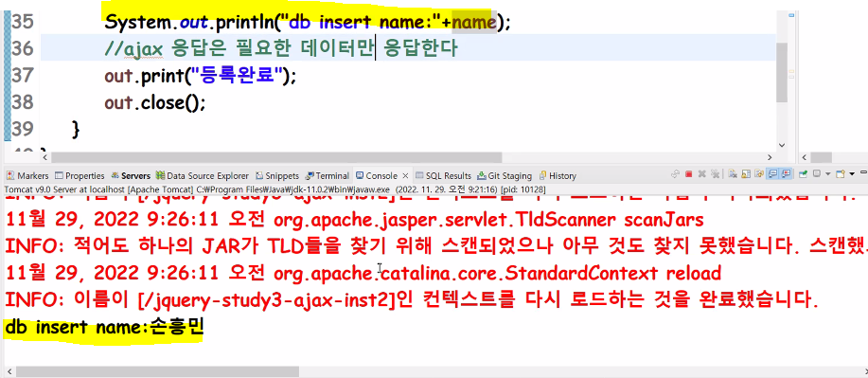Click the editor scroll-down arrow
Image resolution: width=868 pixels, height=378 pixels.
[x=782, y=145]
